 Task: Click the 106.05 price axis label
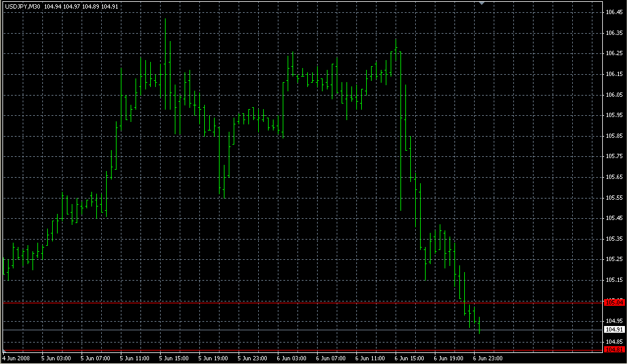pos(614,94)
